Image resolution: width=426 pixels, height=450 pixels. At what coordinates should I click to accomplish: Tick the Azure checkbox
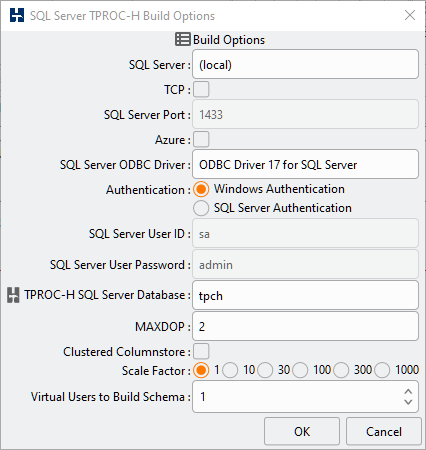tap(201, 139)
